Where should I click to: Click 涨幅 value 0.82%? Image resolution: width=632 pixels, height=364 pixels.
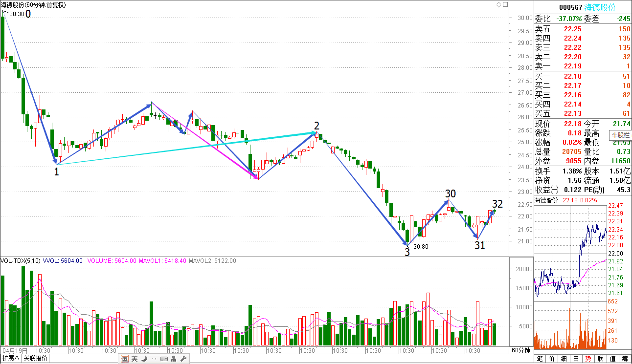click(572, 142)
